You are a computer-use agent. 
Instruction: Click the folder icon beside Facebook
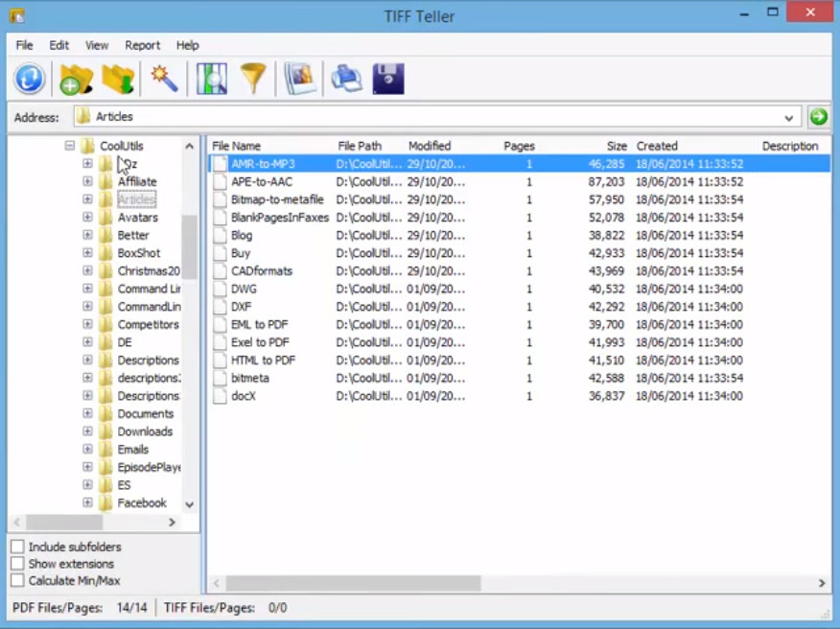(106, 503)
